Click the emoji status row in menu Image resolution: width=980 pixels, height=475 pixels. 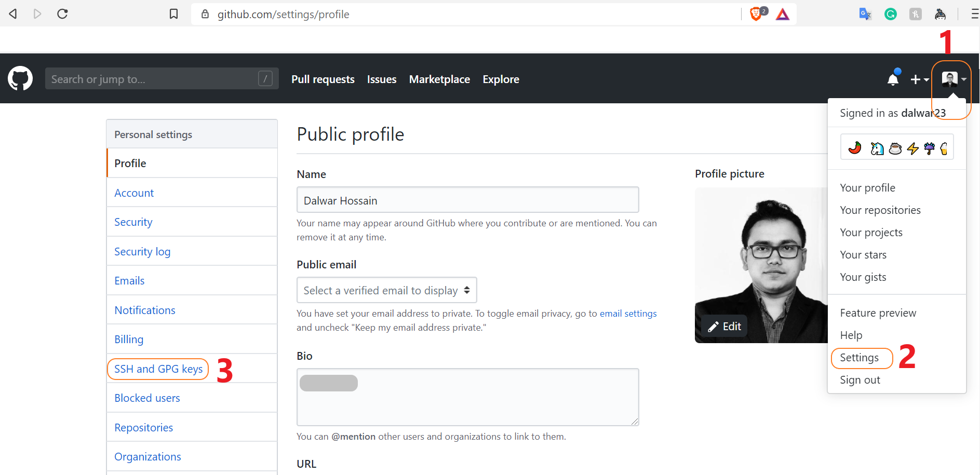click(x=897, y=147)
